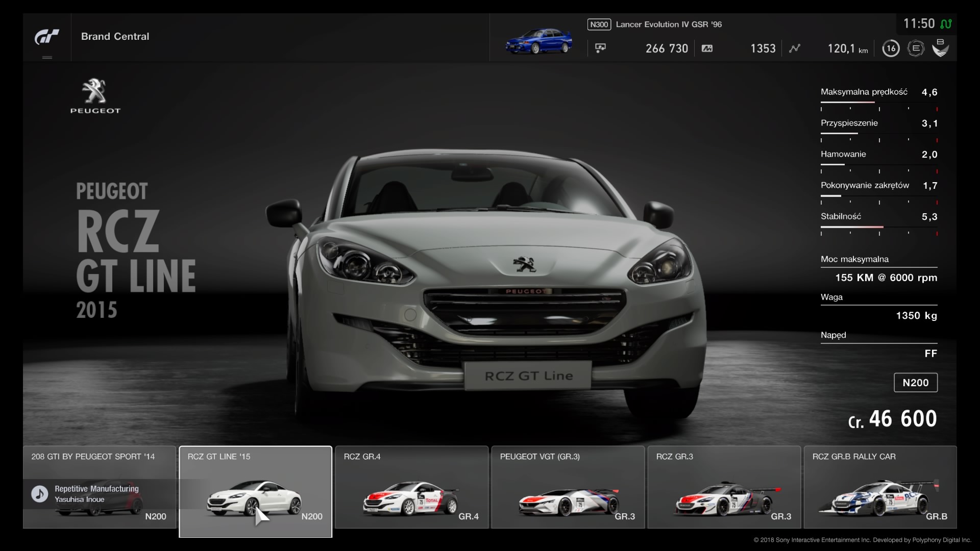Click the Maksymalna prędkość stat bar
This screenshot has height=551, width=980.
coord(879,103)
